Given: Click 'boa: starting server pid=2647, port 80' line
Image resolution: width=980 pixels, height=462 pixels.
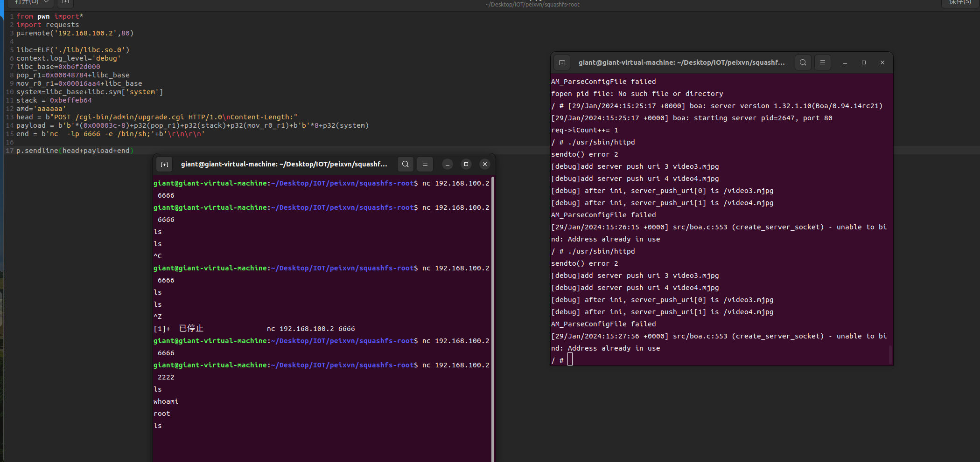Looking at the screenshot, I should click(x=692, y=118).
